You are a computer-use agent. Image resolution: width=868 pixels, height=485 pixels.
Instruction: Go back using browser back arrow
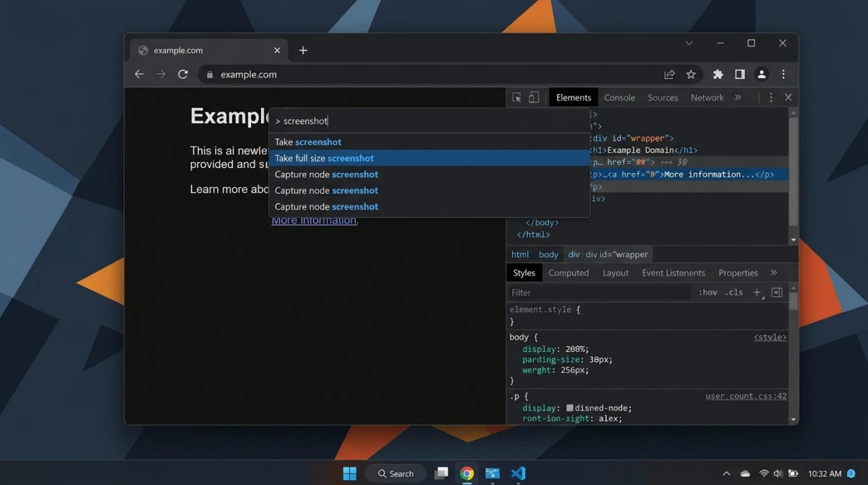pyautogui.click(x=139, y=75)
